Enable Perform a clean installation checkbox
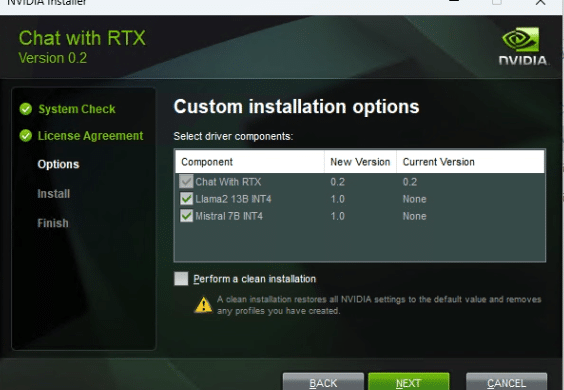The width and height of the screenshot is (564, 390). (x=181, y=278)
